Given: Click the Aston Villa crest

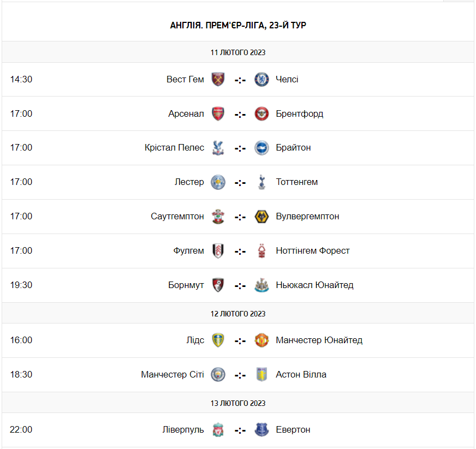Looking at the screenshot, I should 261,375.
